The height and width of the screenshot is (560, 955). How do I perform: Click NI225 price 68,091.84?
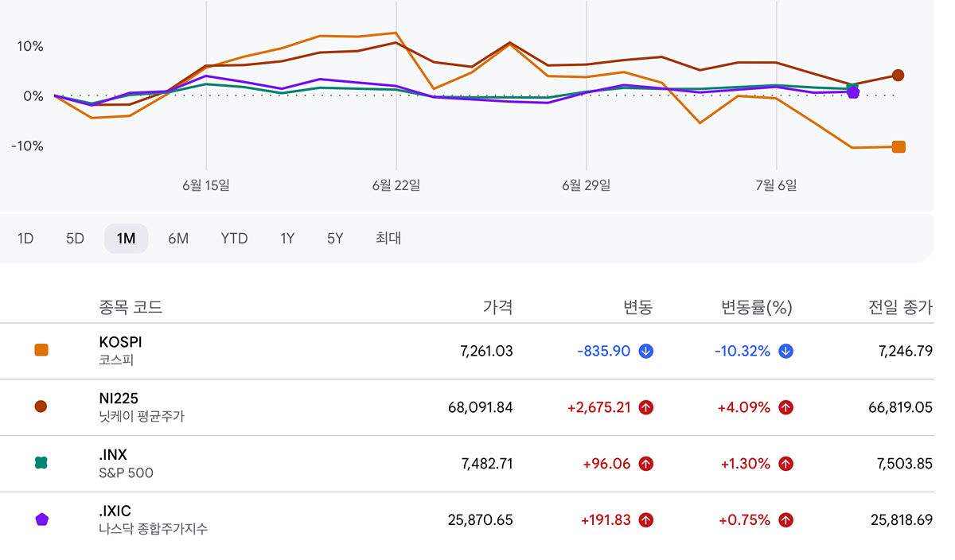(481, 407)
